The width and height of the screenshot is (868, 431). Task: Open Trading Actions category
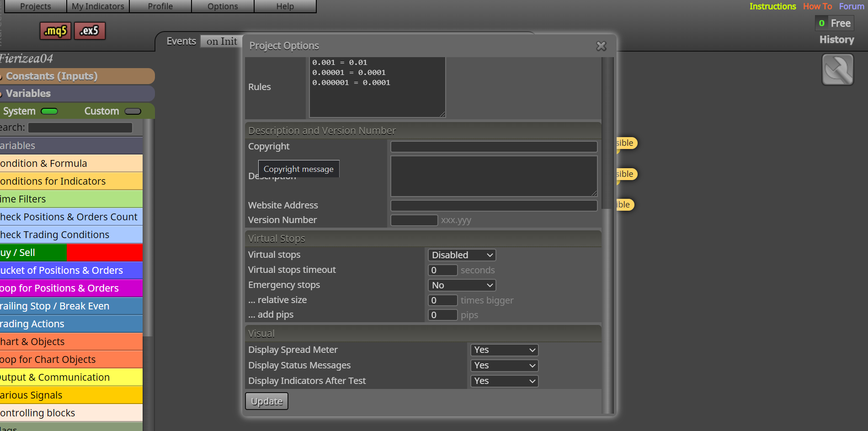pos(71,324)
